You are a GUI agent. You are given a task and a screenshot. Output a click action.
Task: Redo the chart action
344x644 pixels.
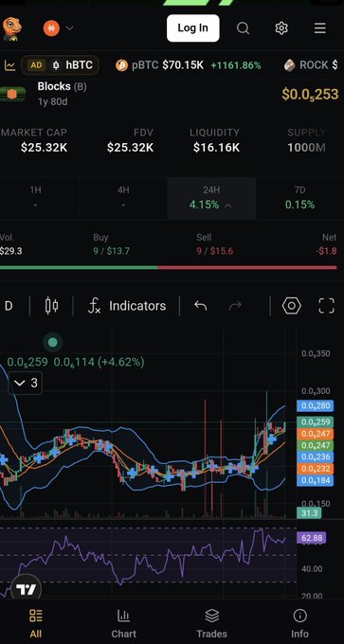(235, 306)
